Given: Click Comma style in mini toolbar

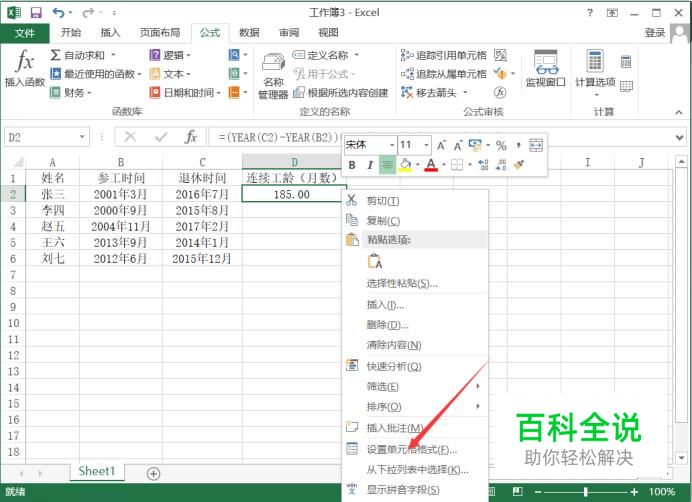Looking at the screenshot, I should point(518,145).
